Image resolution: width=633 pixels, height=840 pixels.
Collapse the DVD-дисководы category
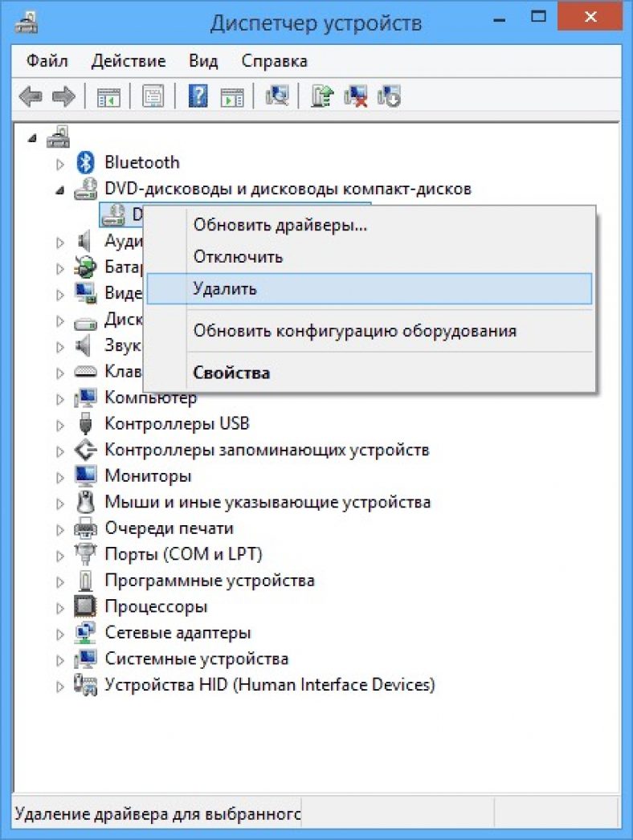[60, 190]
